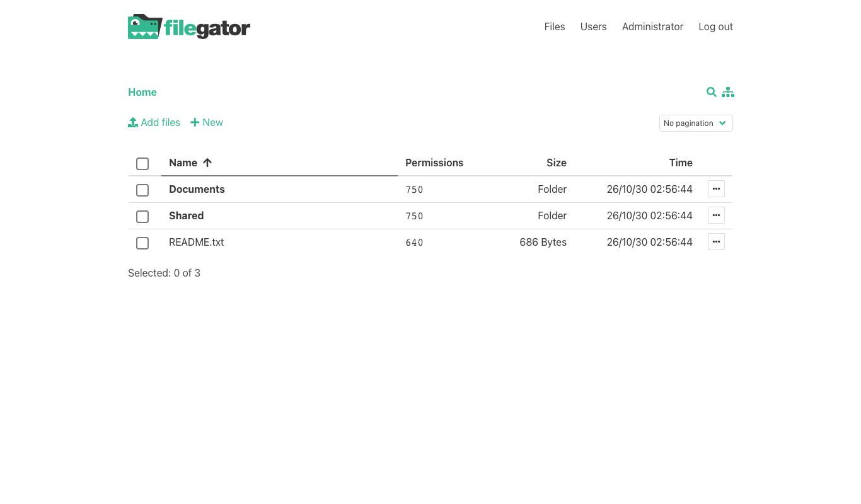This screenshot has width=861, height=504.
Task: Select the README.txt row checkbox
Action: coord(142,243)
